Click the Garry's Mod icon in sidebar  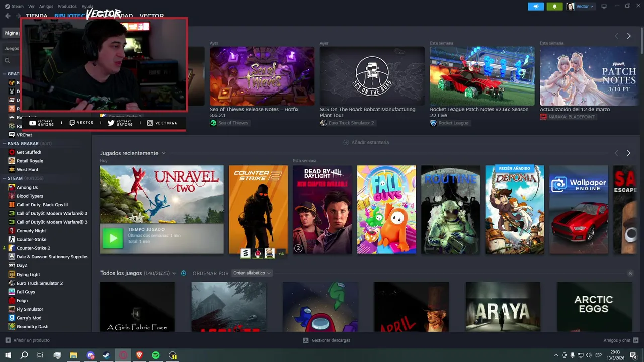[x=12, y=318]
